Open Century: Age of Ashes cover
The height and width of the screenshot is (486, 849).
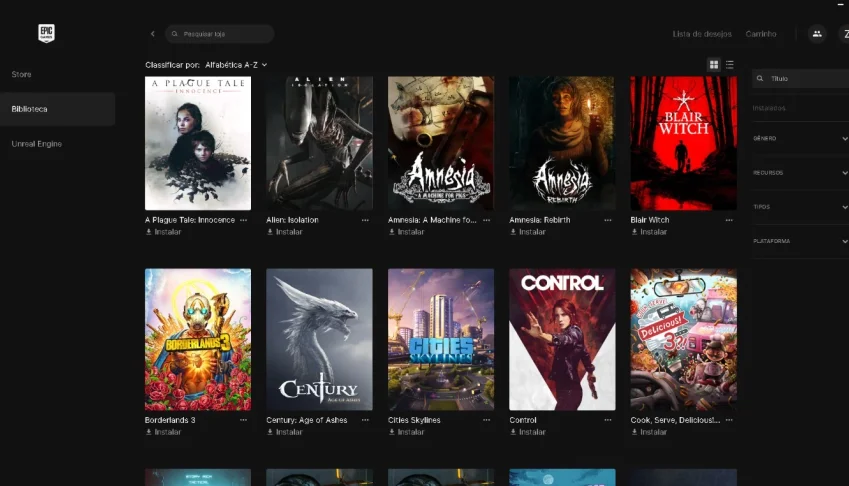coord(319,339)
